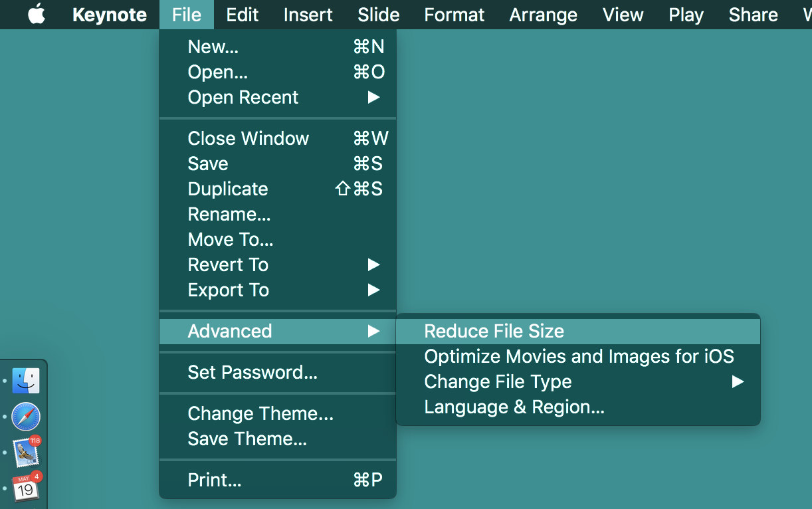Open Mail app with 118 badge
This screenshot has width=812, height=509.
click(26, 453)
